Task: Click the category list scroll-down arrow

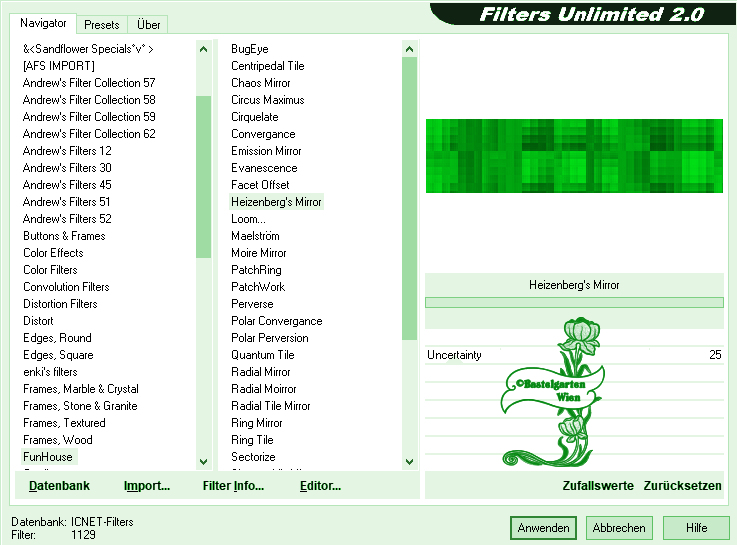Action: coord(204,461)
